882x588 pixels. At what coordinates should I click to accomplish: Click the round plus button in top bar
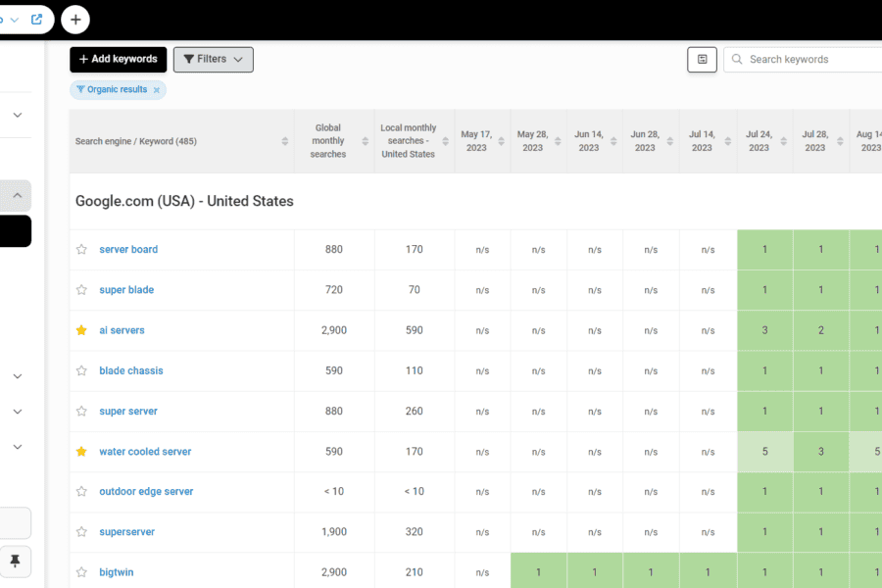[75, 19]
